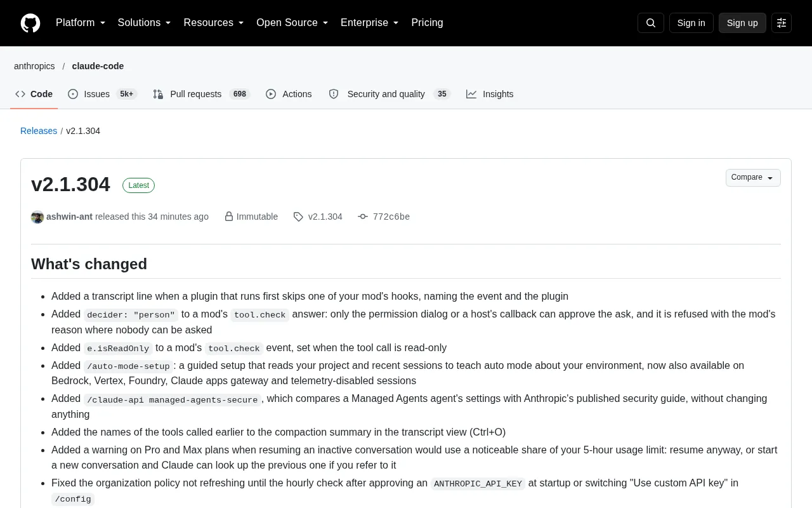Click the Insights graph icon
The height and width of the screenshot is (508, 812).
click(471, 94)
